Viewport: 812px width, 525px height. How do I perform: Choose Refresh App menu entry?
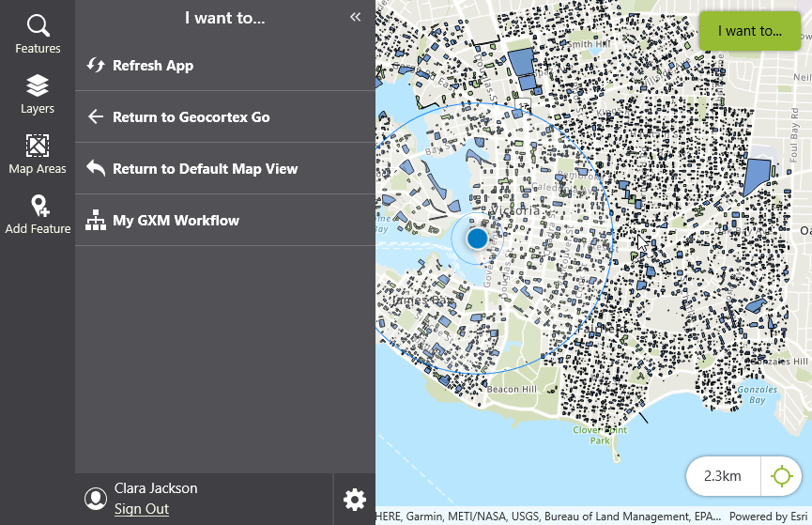pyautogui.click(x=225, y=66)
